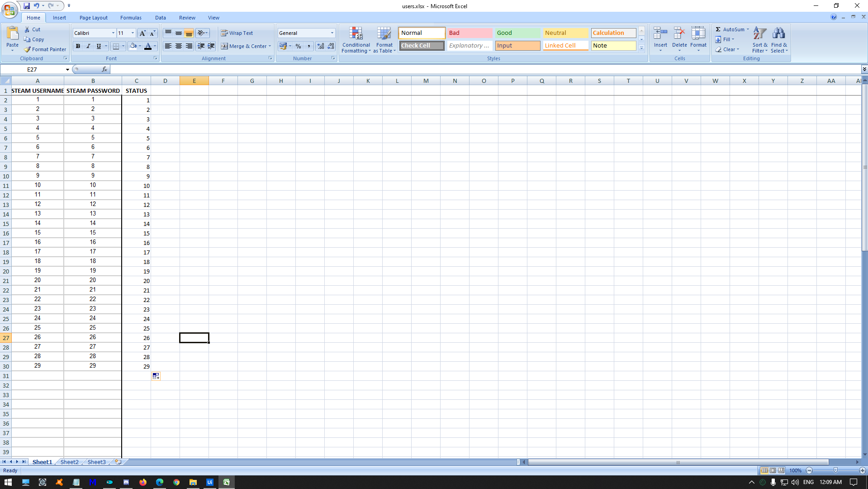
Task: Increase font size with Grow Font icon
Action: (x=142, y=33)
